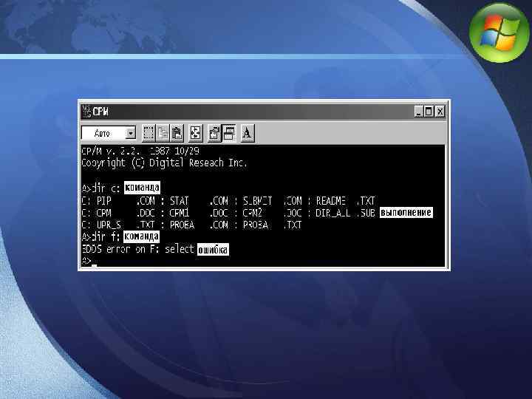Click the file name STAT .COM
Screen dimensions: 532x399
pyautogui.click(x=199, y=201)
